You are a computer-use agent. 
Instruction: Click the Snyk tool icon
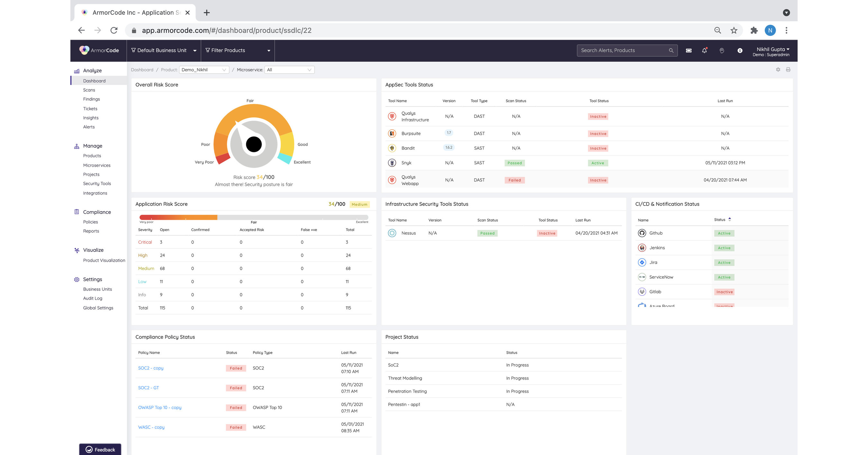click(392, 162)
